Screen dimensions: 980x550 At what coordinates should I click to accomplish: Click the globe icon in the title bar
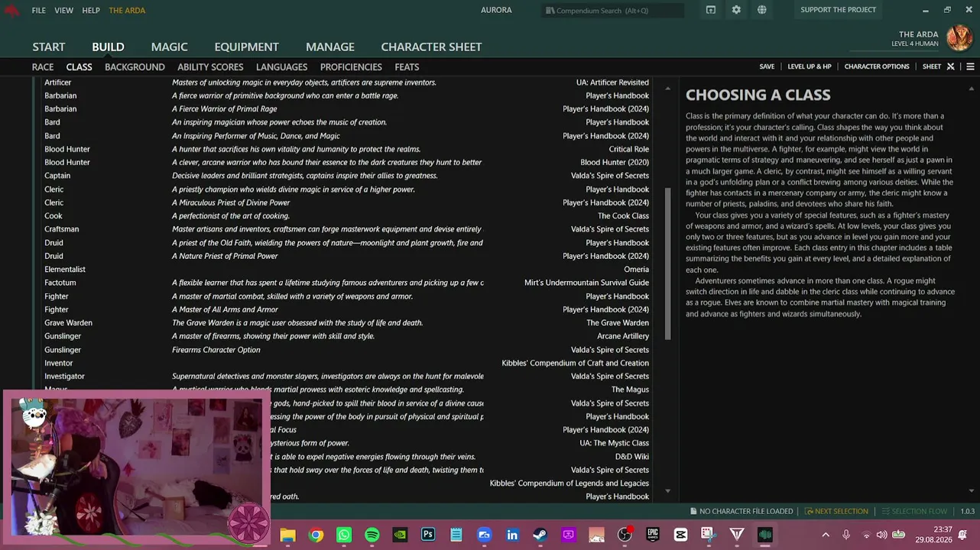pyautogui.click(x=762, y=10)
